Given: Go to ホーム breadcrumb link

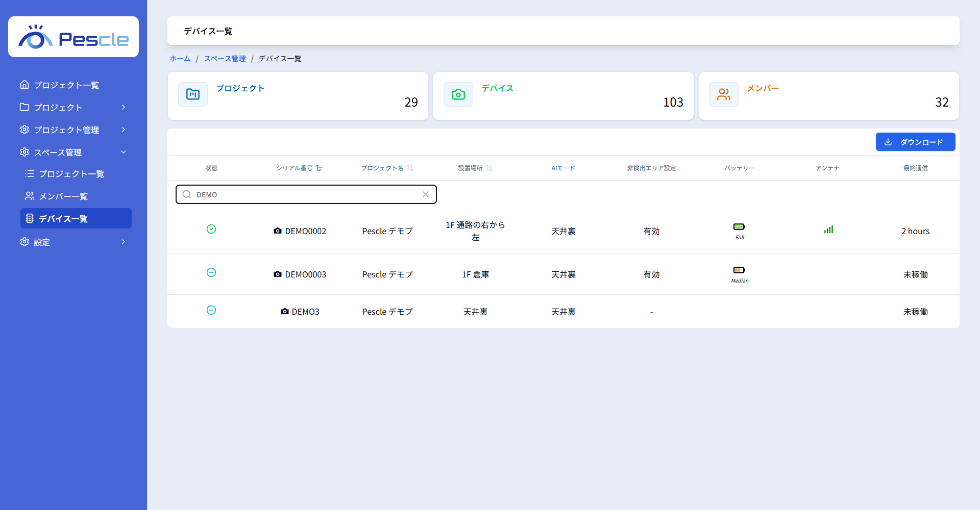Looking at the screenshot, I should [x=180, y=59].
